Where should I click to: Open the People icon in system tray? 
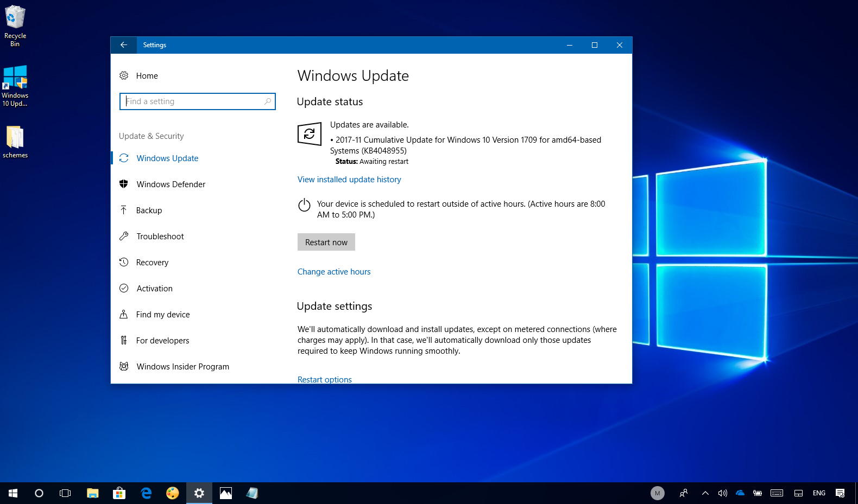click(x=684, y=493)
